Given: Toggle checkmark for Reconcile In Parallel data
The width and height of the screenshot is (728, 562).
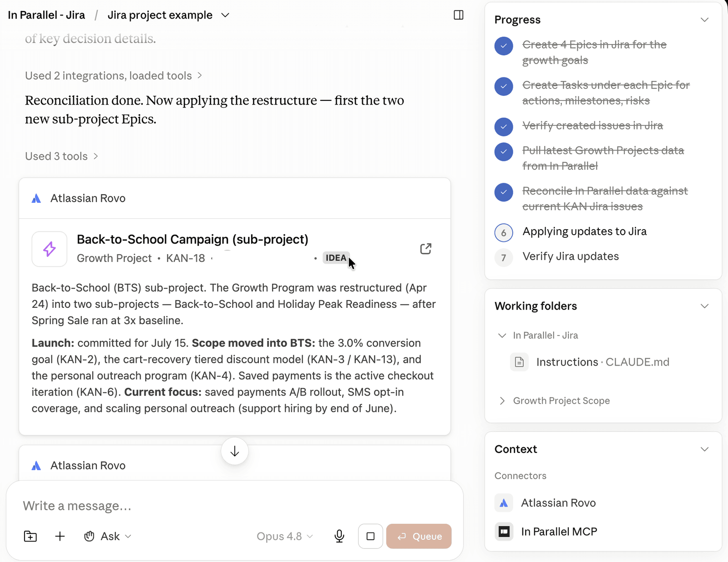Looking at the screenshot, I should coord(504,192).
